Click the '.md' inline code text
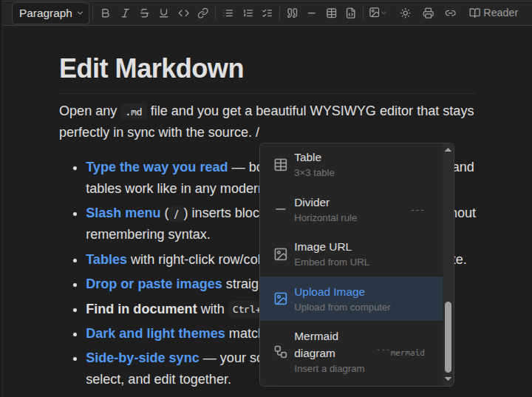Viewport: 532px width, 397px height. [134, 112]
